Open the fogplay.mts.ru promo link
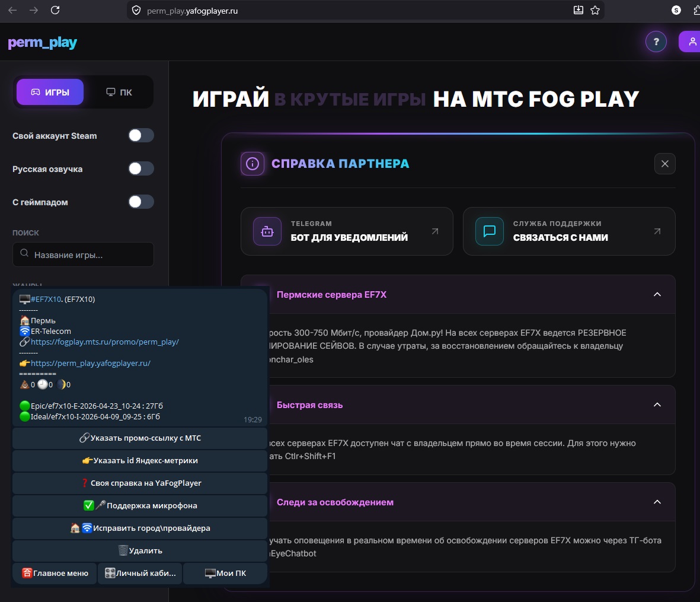Image resolution: width=700 pixels, height=602 pixels. (105, 342)
